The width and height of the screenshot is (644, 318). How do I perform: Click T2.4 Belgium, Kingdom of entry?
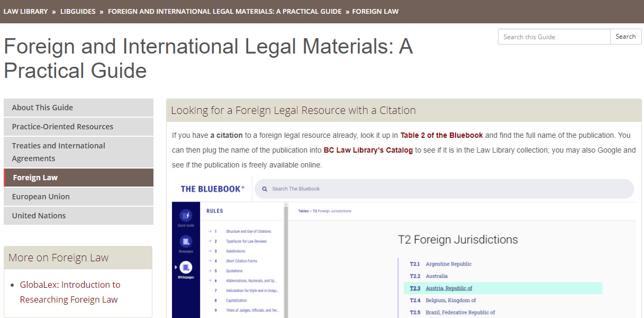[x=442, y=301]
